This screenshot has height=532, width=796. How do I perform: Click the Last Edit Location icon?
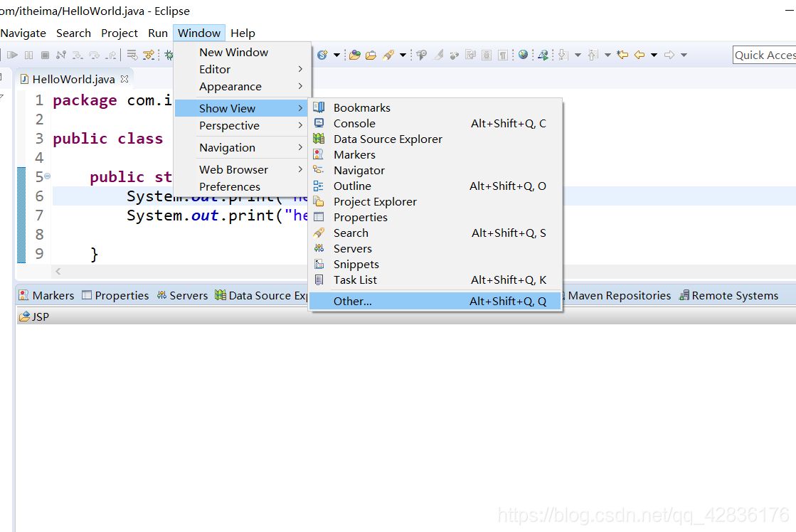point(622,55)
